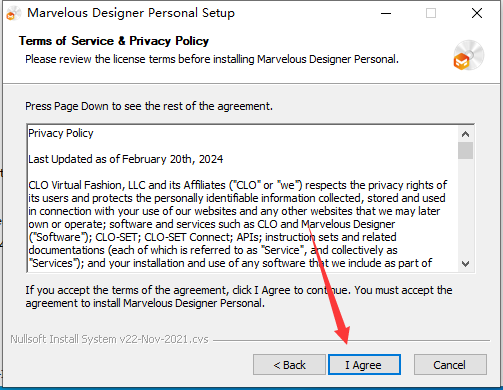Click the "Press Page Down" instruction text
This screenshot has width=503, height=390.
tap(149, 106)
